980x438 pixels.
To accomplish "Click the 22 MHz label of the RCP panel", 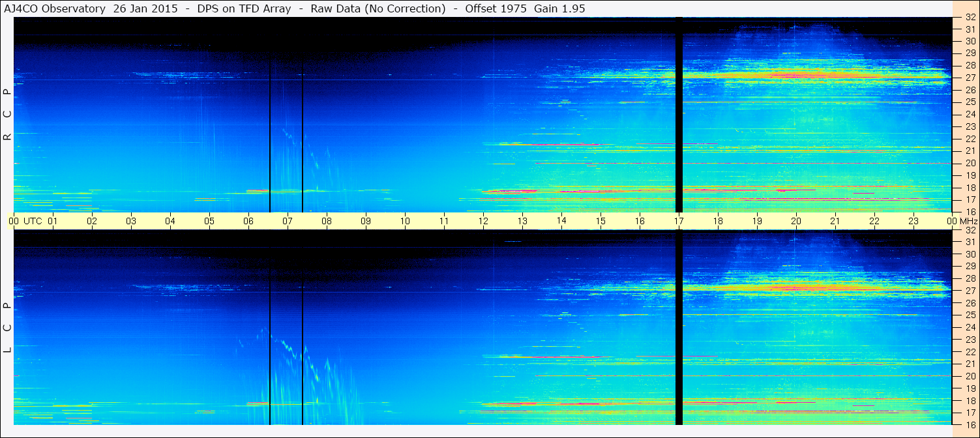I will pos(970,139).
